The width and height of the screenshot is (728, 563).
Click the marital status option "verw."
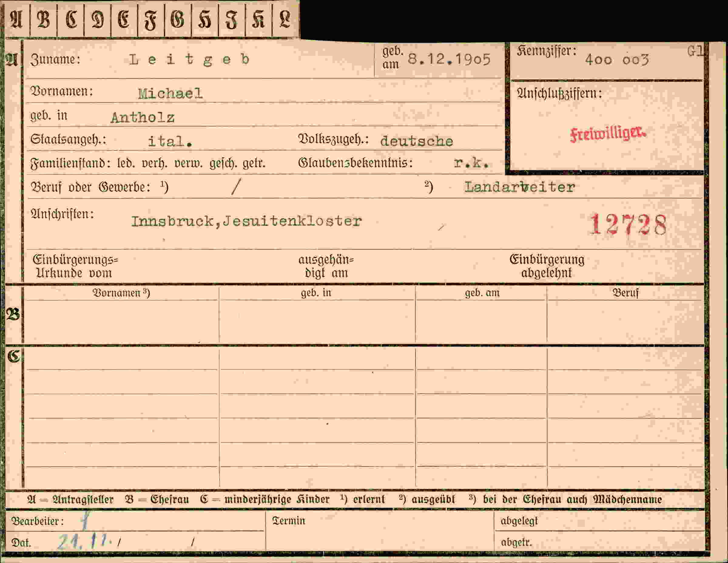(188, 163)
